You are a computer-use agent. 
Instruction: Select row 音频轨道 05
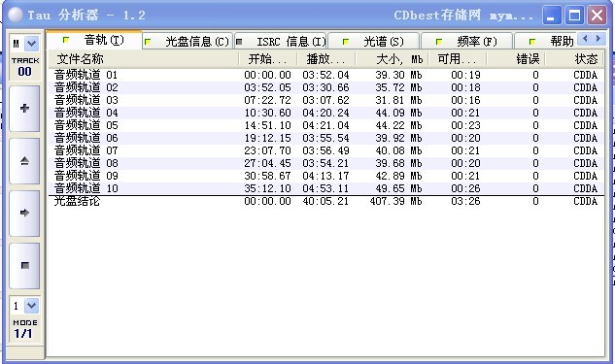[325, 125]
